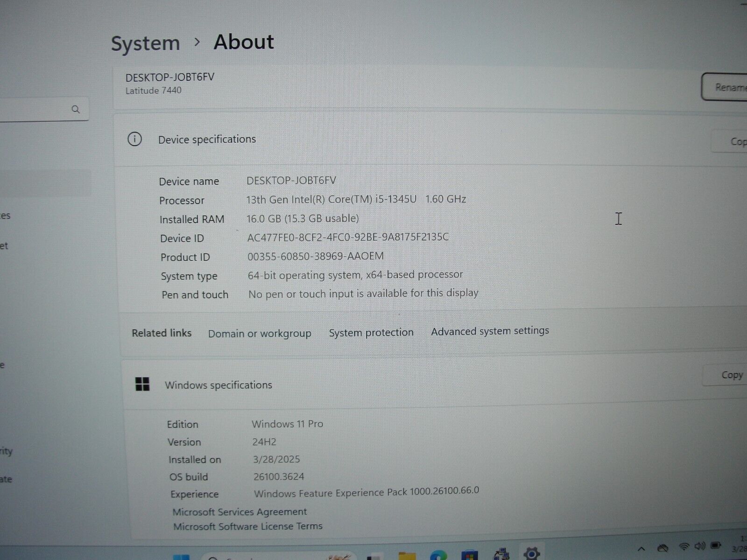Click the volume speaker tray icon
The width and height of the screenshot is (747, 560).
coord(699,546)
